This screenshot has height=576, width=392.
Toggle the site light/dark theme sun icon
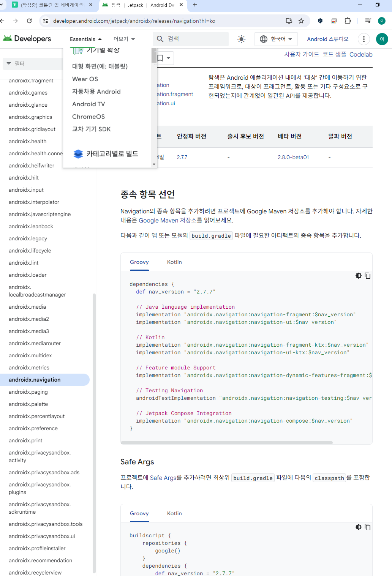[x=241, y=39]
